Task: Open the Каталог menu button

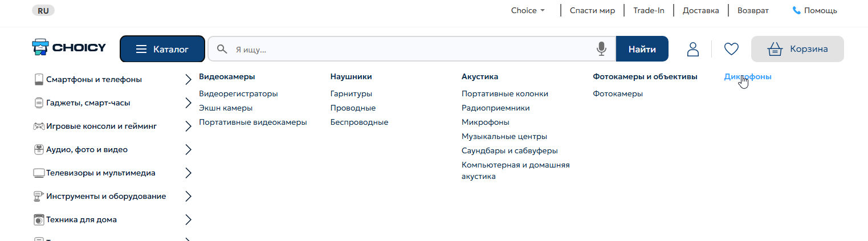Action: point(162,49)
